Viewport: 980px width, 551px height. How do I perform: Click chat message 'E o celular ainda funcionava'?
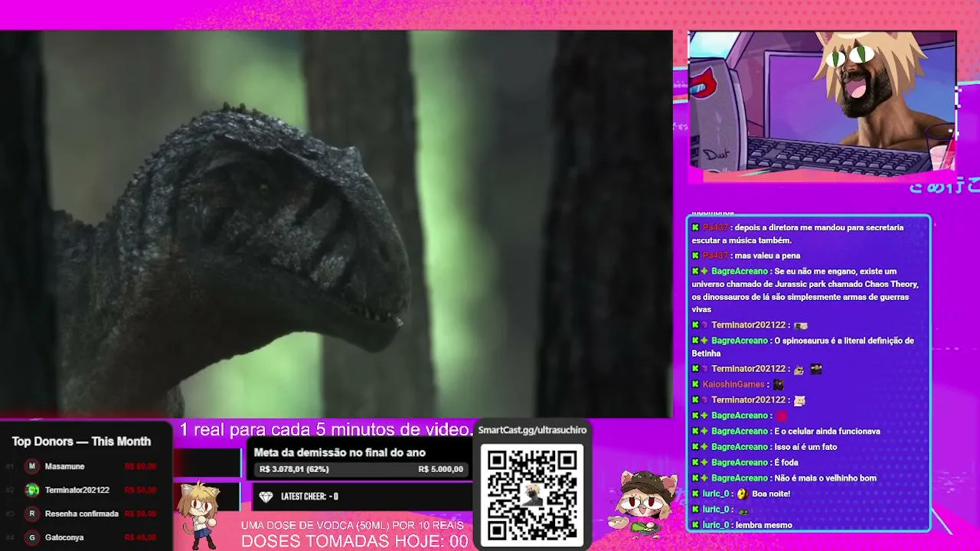point(828,431)
